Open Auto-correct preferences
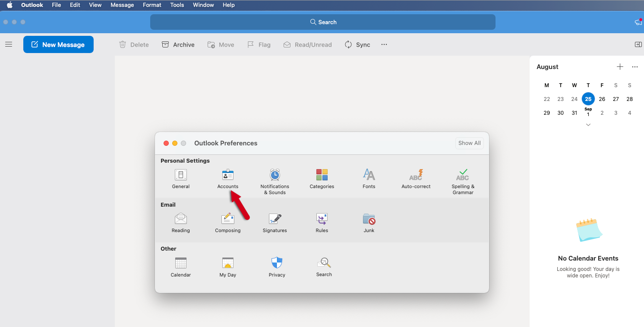 click(x=416, y=179)
